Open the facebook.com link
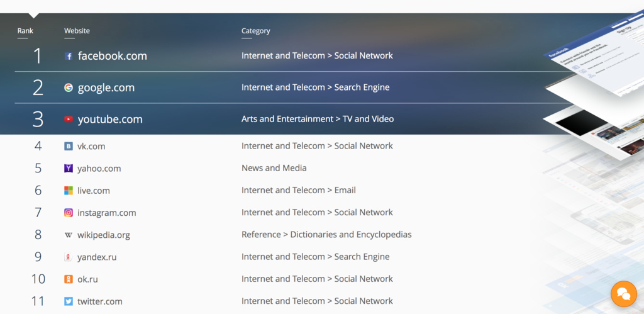The image size is (644, 314). coord(112,56)
